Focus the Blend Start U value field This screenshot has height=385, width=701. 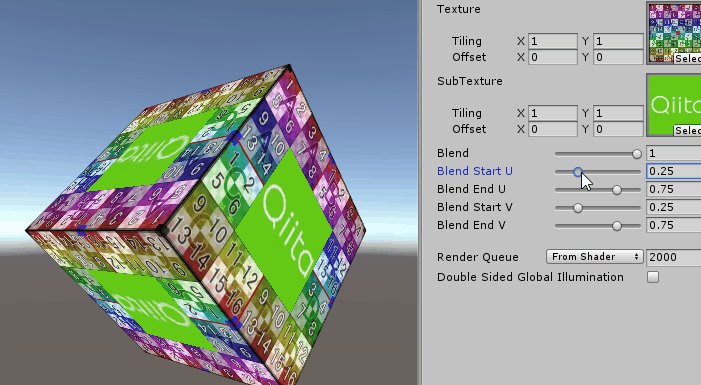pos(674,171)
